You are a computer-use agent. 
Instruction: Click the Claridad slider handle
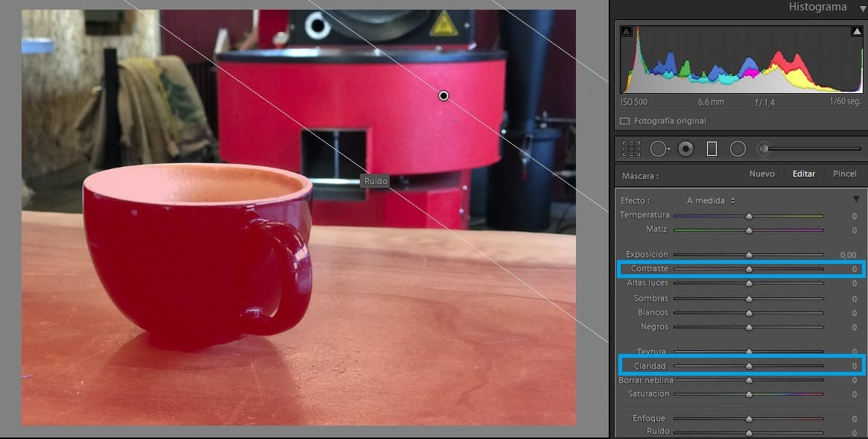pos(749,366)
